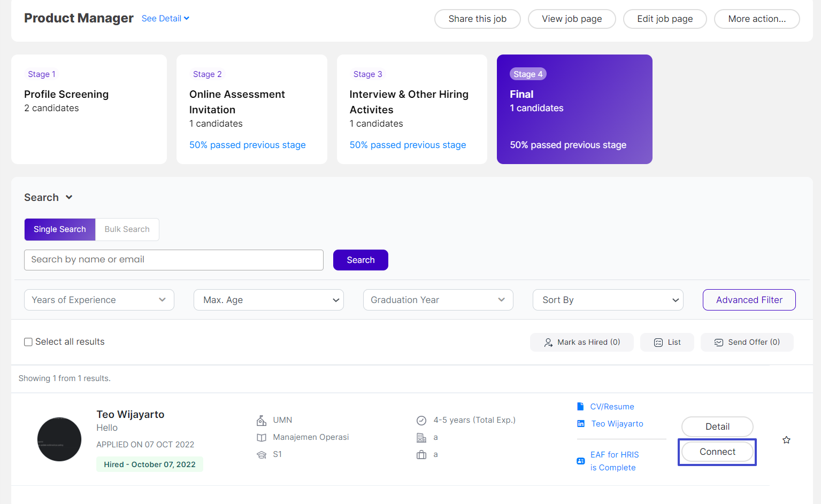This screenshot has width=821, height=504.
Task: Expand the Graduation Year dropdown
Action: click(x=438, y=300)
